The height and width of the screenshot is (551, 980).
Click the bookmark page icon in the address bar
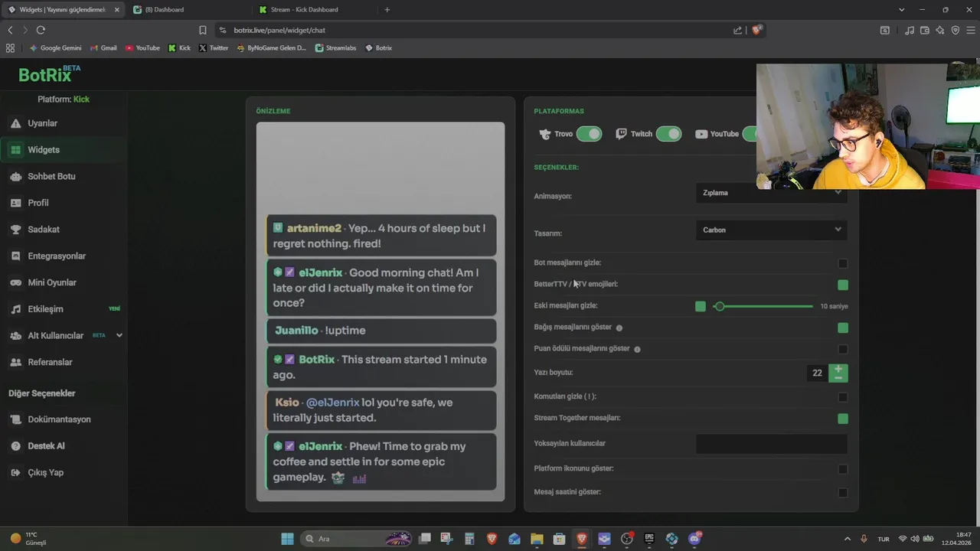202,30
